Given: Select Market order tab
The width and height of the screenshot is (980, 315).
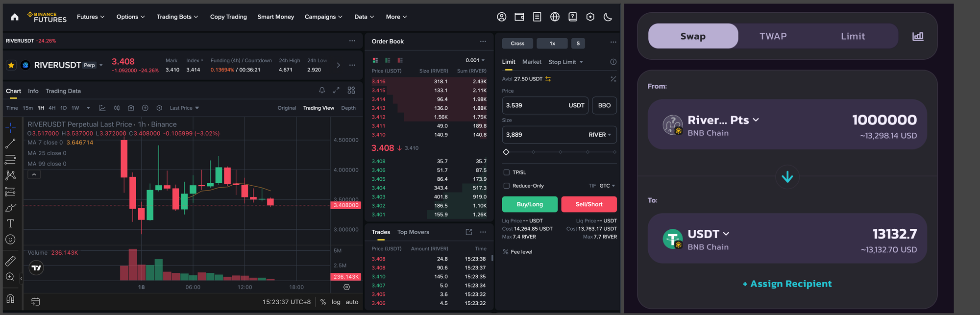Looking at the screenshot, I should [x=532, y=62].
